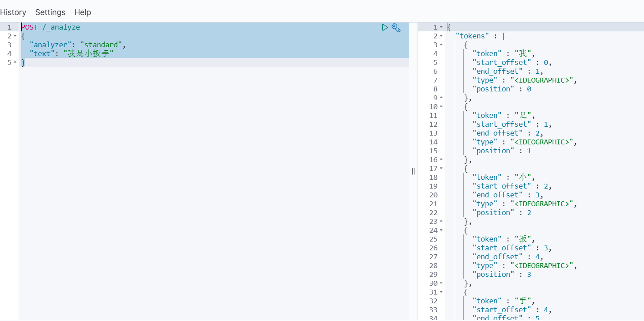Collapse request body fold arrow at line 2
The height and width of the screenshot is (321, 644).
pyautogui.click(x=15, y=36)
